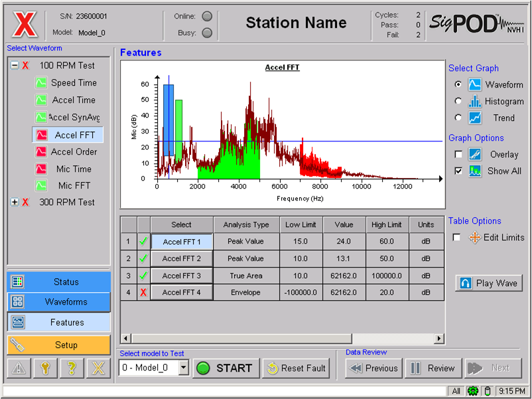Click the green network status tray icon

(472, 391)
